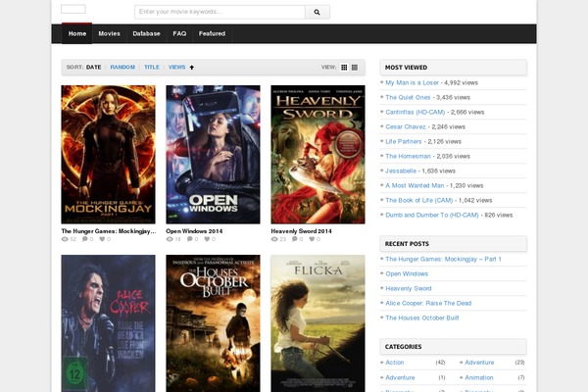The height and width of the screenshot is (392, 588).
Task: Sort movies by Title
Action: pos(152,68)
